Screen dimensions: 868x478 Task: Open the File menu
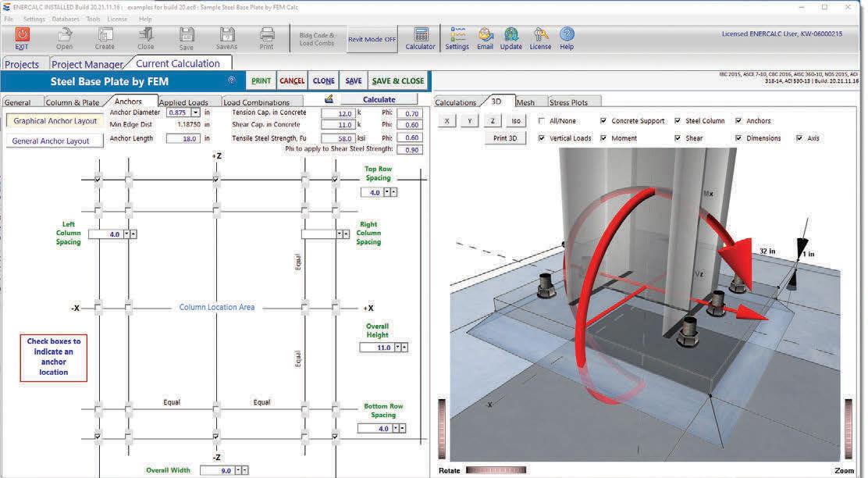pyautogui.click(x=9, y=19)
